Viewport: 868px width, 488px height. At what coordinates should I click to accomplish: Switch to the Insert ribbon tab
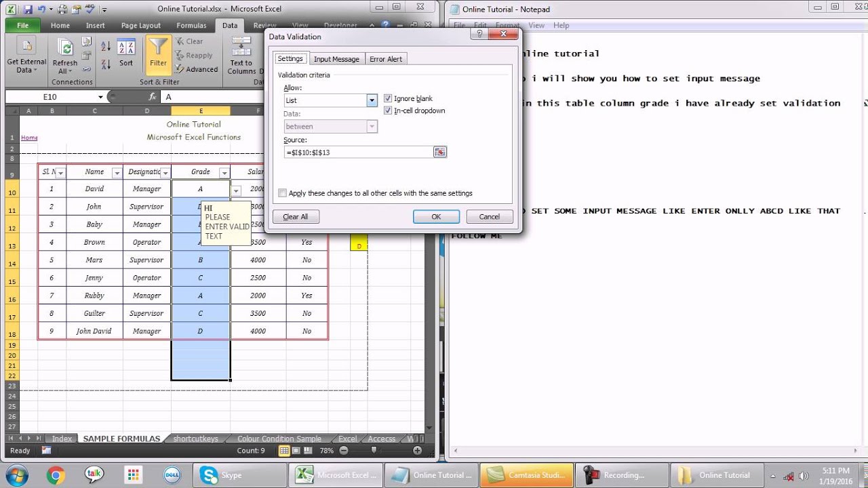coord(95,26)
